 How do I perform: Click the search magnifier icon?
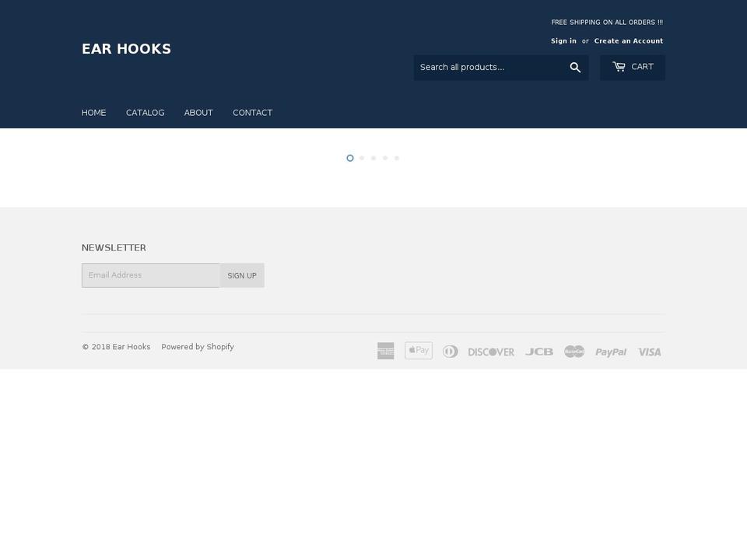click(575, 68)
